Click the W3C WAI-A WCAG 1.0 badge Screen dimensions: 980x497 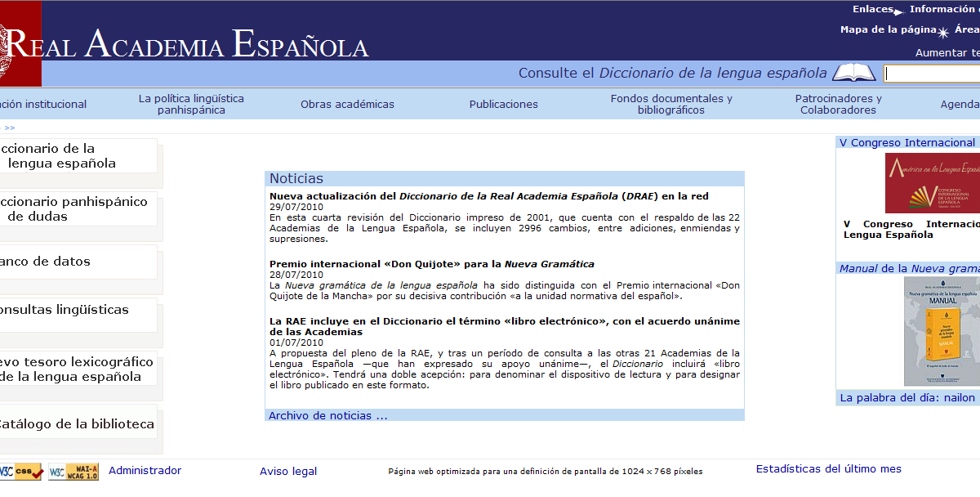point(73,472)
